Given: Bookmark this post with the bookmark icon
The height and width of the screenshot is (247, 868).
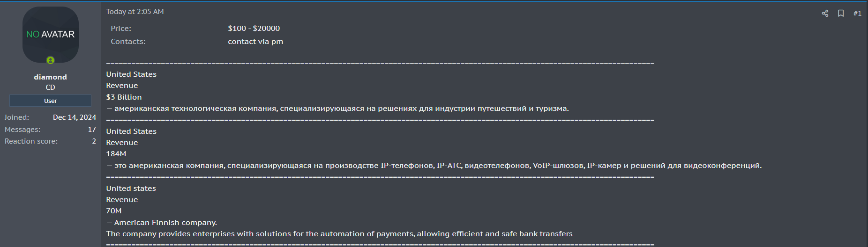Looking at the screenshot, I should [x=841, y=14].
